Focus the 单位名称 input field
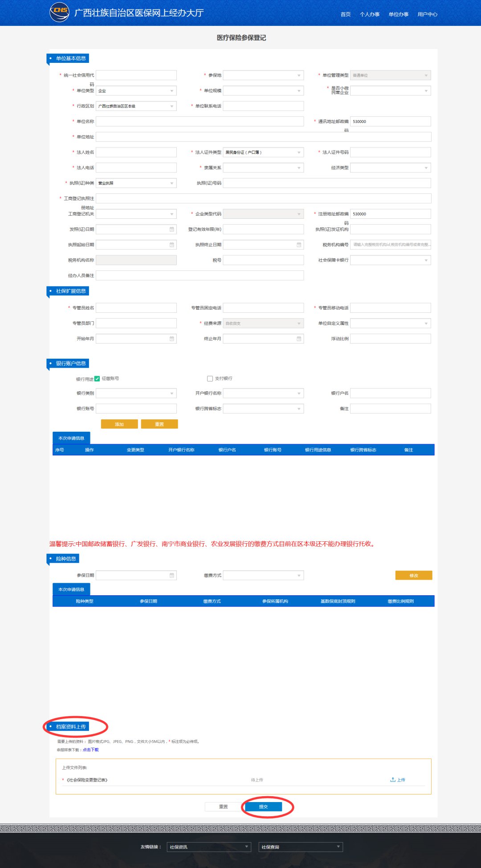Image resolution: width=481 pixels, height=868 pixels. pos(200,121)
